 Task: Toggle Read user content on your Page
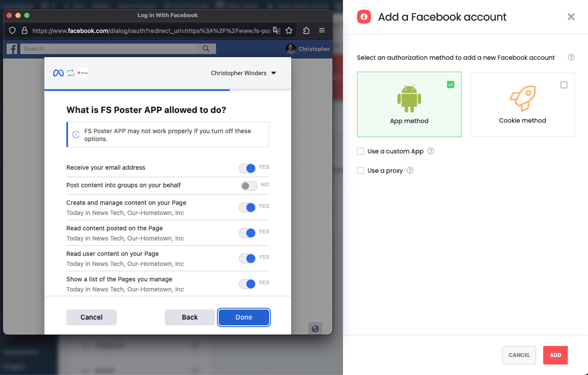click(247, 258)
